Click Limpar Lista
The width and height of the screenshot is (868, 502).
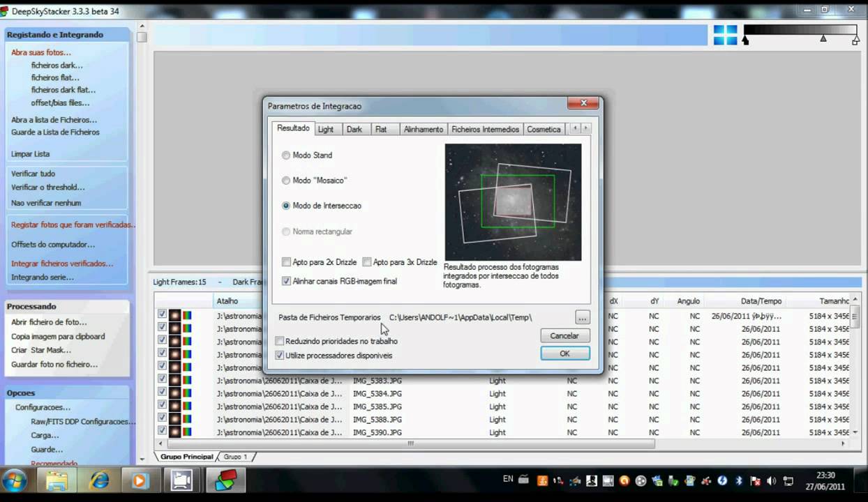coord(30,153)
